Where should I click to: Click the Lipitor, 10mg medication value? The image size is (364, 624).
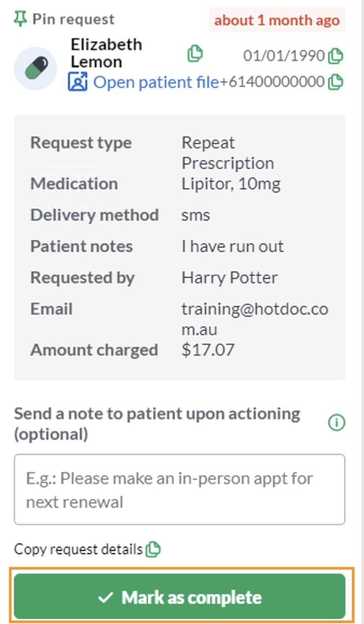pyautogui.click(x=231, y=184)
